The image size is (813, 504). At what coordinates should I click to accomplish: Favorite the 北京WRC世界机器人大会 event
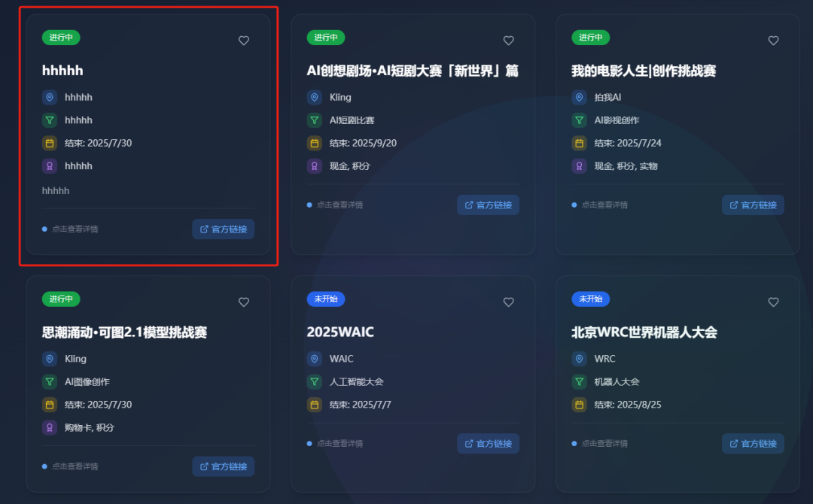773,302
